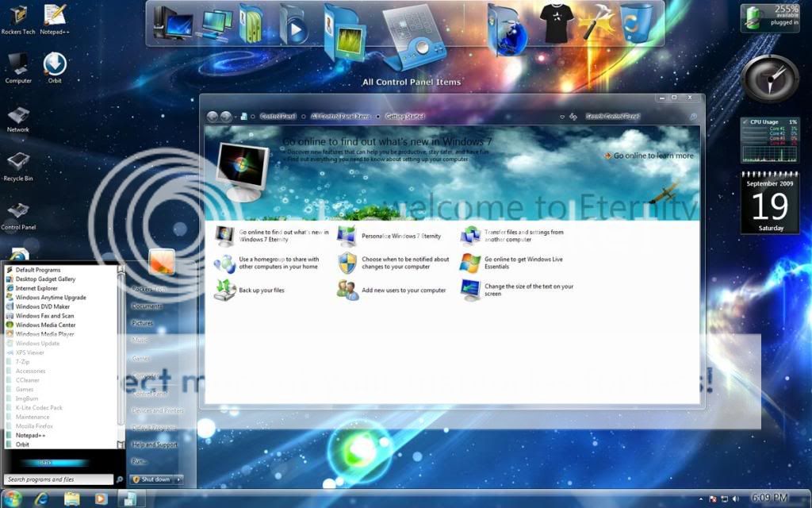Open Help and Support in Start menu
This screenshot has height=508, width=812.
pos(155,444)
